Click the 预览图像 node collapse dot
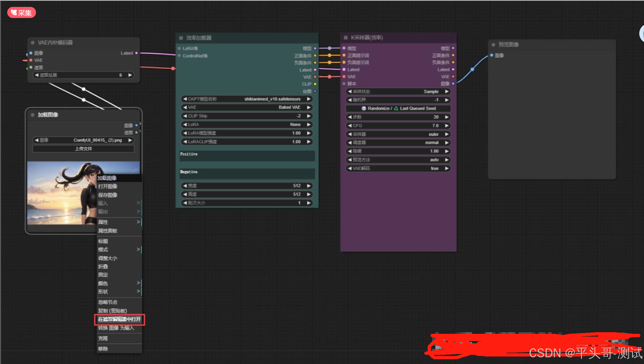Image resolution: width=644 pixels, height=364 pixels. pyautogui.click(x=493, y=45)
